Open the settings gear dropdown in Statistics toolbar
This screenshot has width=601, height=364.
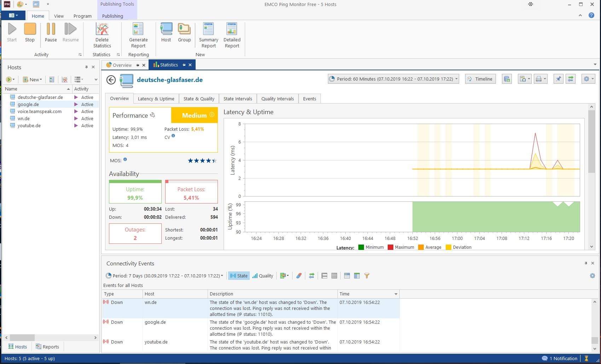(x=588, y=79)
